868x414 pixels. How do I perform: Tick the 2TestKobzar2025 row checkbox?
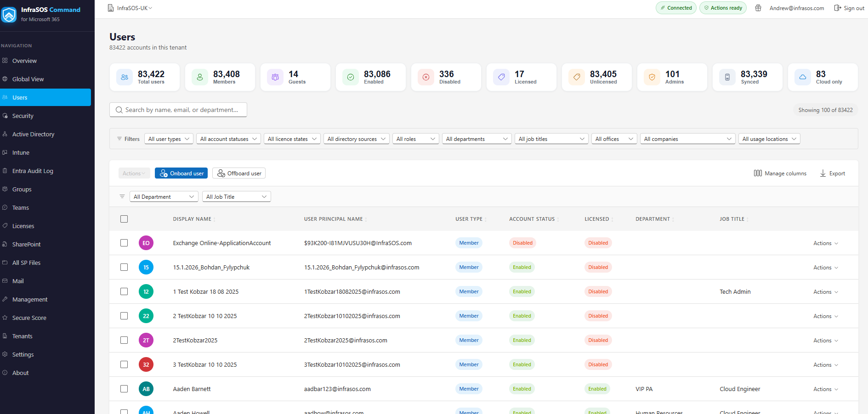pos(124,340)
